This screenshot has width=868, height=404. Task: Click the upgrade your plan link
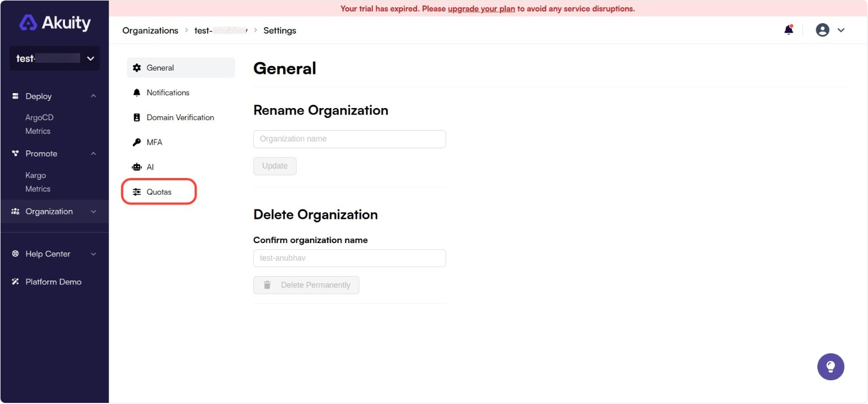tap(481, 9)
